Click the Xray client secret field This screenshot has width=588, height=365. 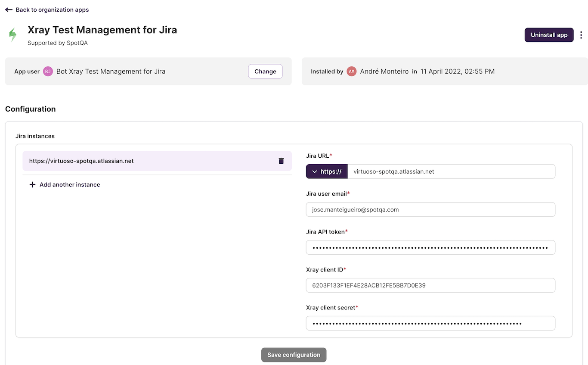pos(430,323)
